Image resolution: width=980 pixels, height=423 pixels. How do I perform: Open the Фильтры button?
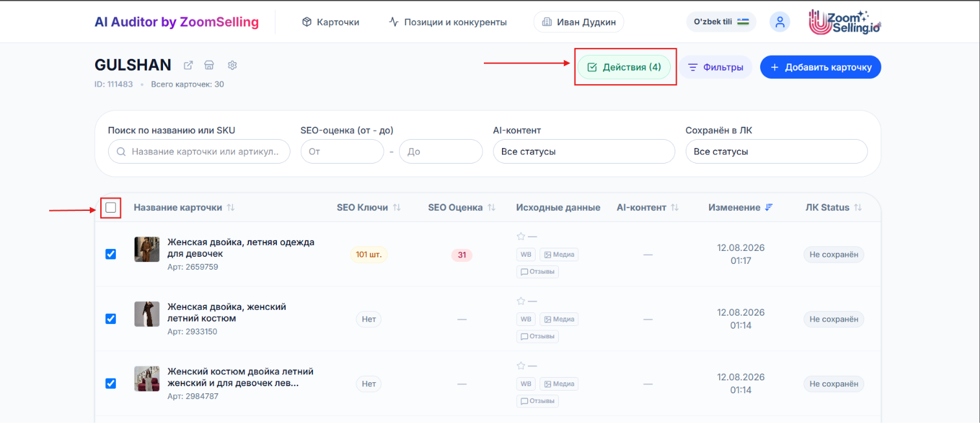715,67
